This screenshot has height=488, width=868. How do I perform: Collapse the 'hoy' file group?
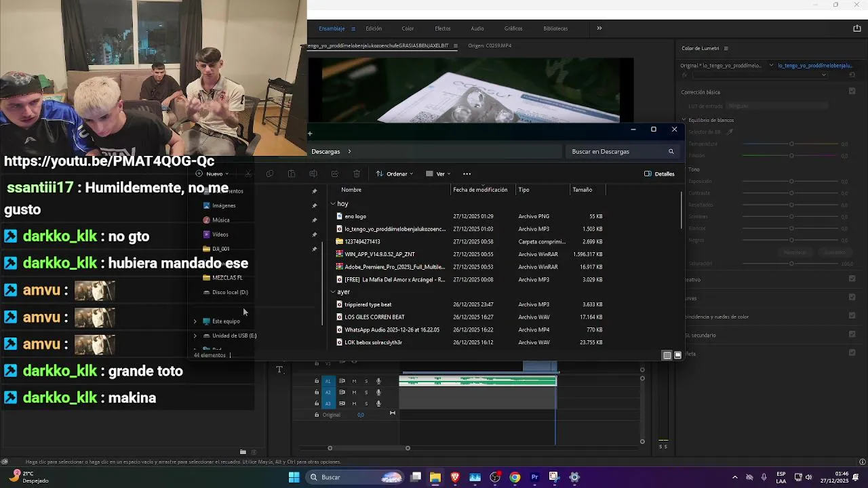pyautogui.click(x=333, y=203)
